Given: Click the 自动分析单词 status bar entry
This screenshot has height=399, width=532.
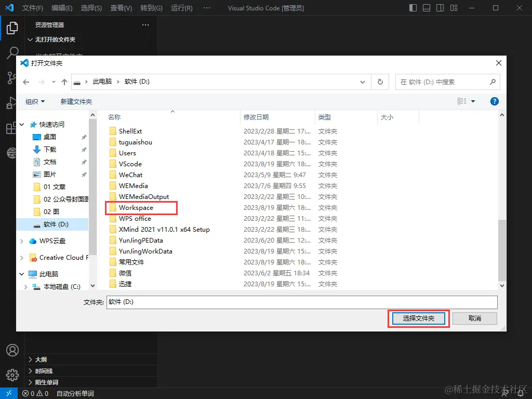Looking at the screenshot, I should [x=75, y=394].
